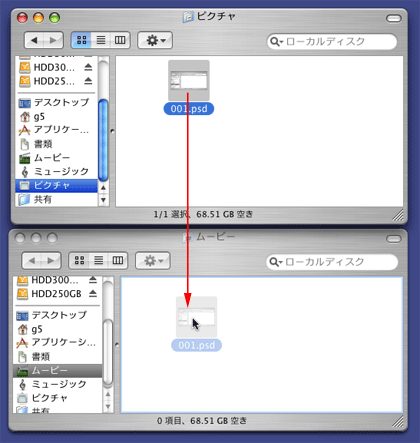
Task: Open the gear action menu in ムービー window
Action: [153, 260]
